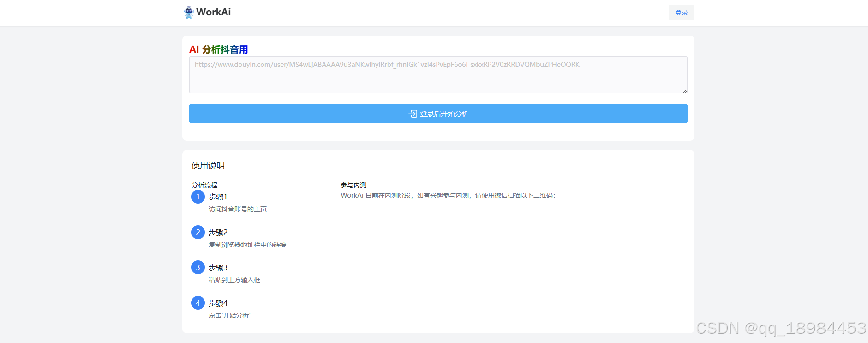Viewport: 868px width, 343px height.
Task: Click the WorkAi brand name text
Action: pyautogui.click(x=213, y=12)
